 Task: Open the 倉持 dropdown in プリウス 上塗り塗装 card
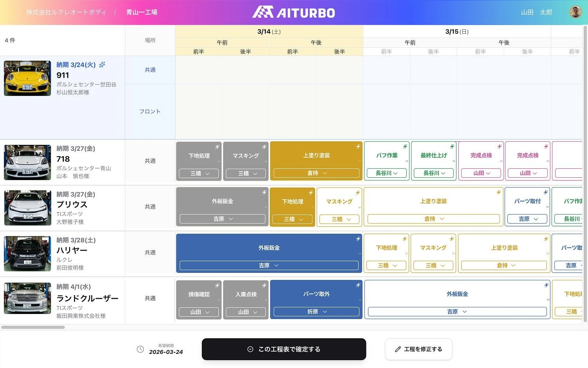(434, 219)
